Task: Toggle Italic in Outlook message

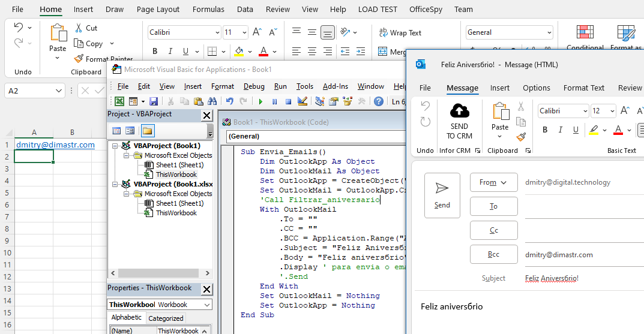Action: pos(560,130)
